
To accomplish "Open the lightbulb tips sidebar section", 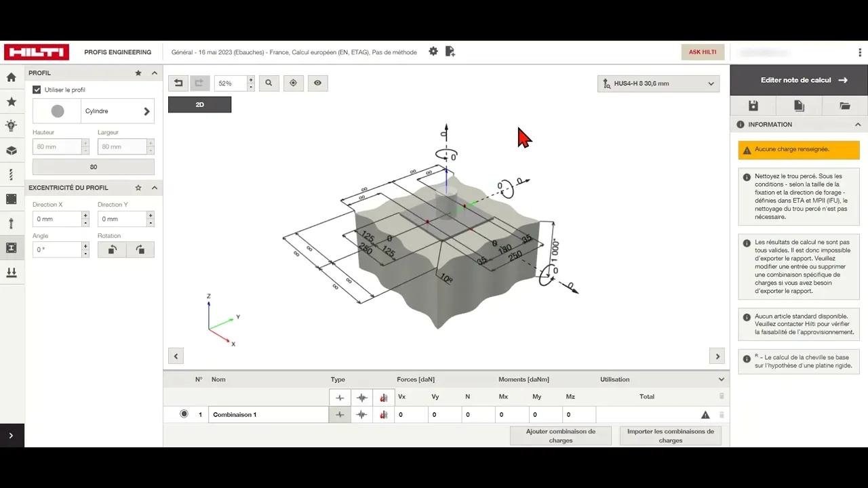I will point(12,126).
